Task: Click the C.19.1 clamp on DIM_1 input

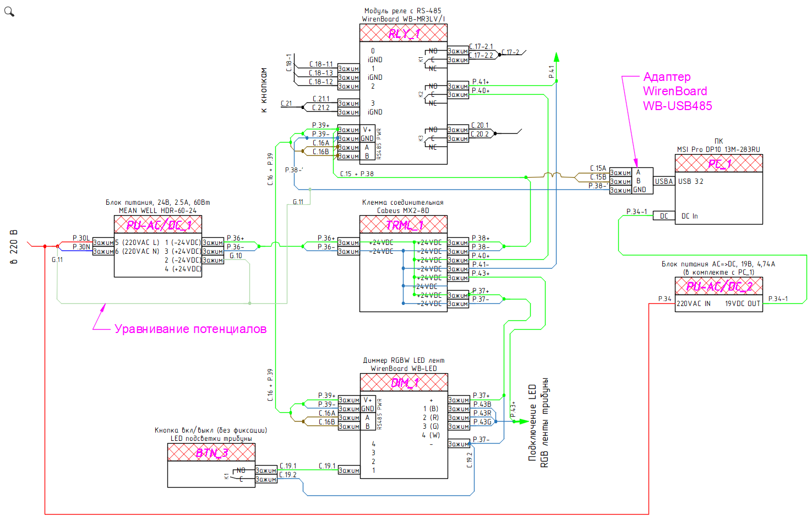Action: (x=349, y=470)
